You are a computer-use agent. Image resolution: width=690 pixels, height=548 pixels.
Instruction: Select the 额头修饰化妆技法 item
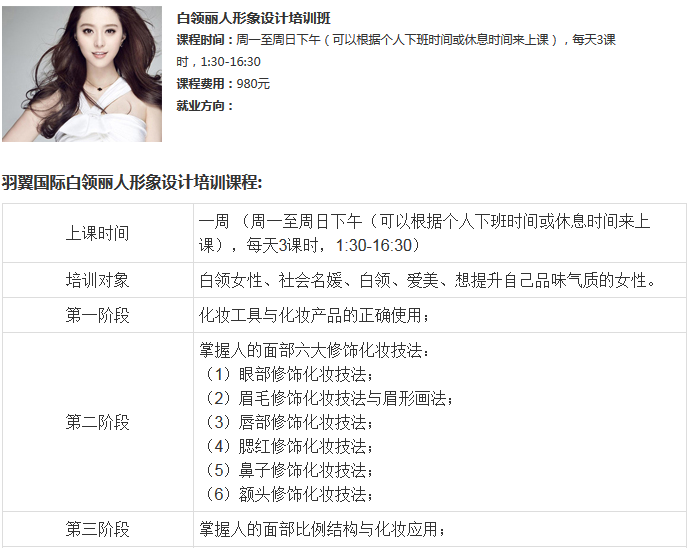(288, 494)
